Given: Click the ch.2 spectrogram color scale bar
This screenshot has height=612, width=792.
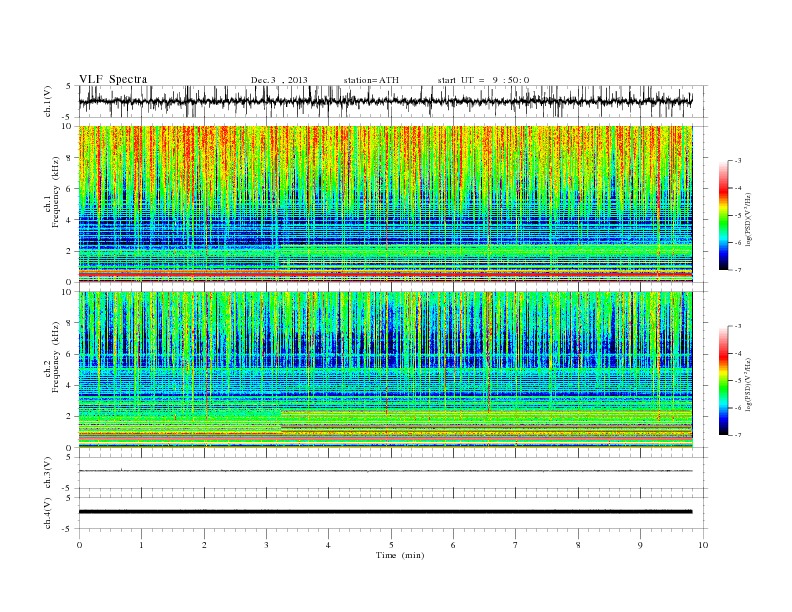Looking at the screenshot, I should coord(724,380).
